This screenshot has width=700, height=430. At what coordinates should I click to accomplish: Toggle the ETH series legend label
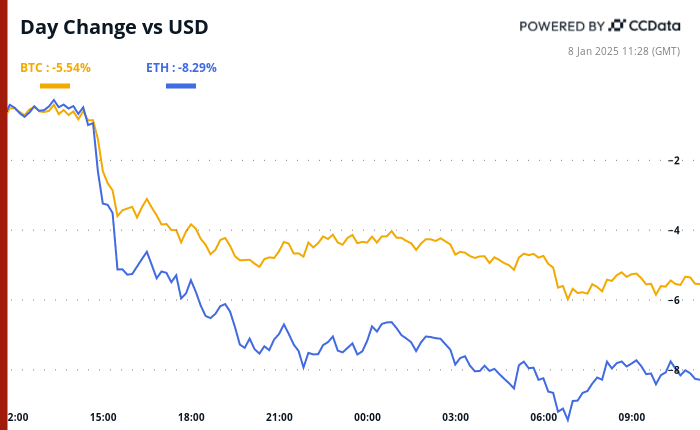point(181,68)
